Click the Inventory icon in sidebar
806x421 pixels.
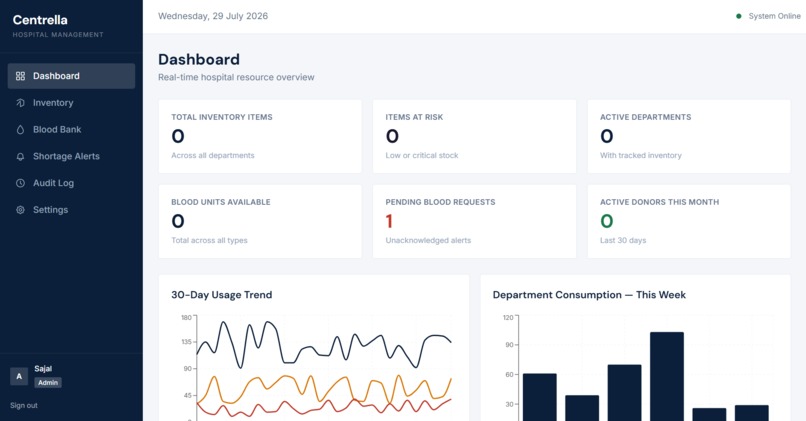point(20,103)
